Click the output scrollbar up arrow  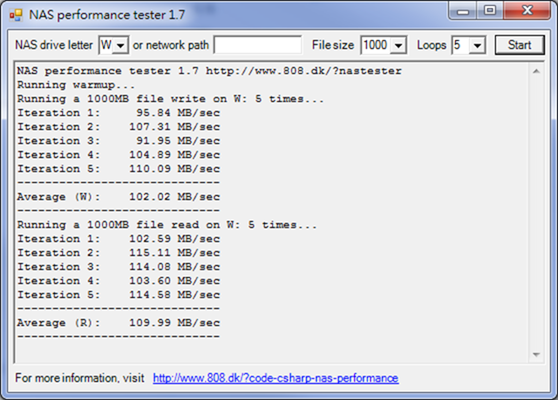tap(536, 72)
